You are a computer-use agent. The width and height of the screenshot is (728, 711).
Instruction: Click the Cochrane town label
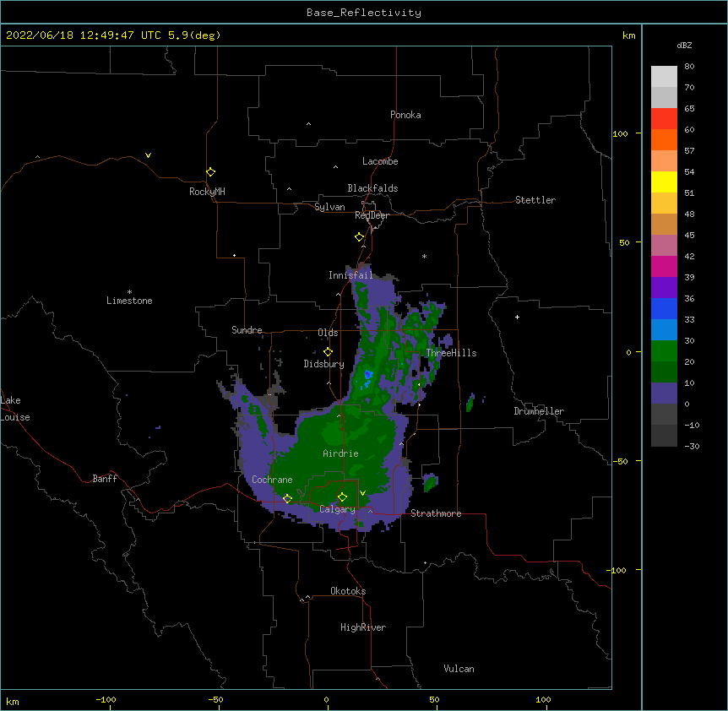[x=272, y=480]
